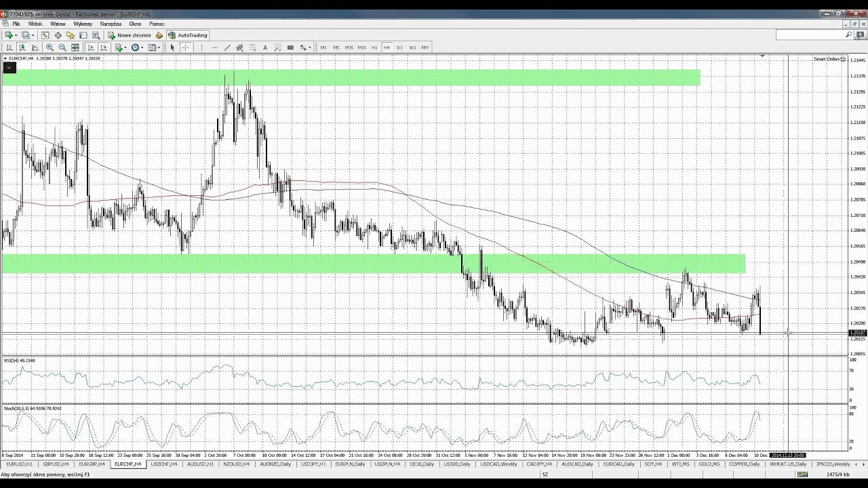Draw a trendline
This screenshot has width=868, height=488.
(x=227, y=47)
